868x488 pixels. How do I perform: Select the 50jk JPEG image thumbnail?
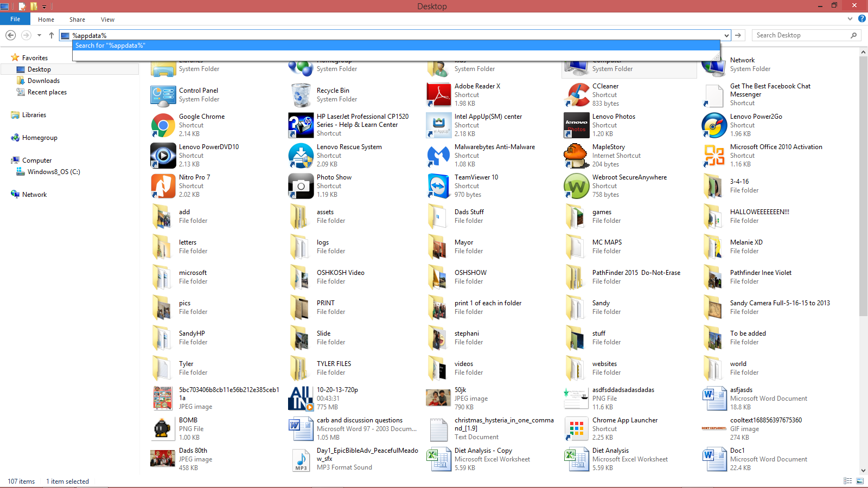438,399
